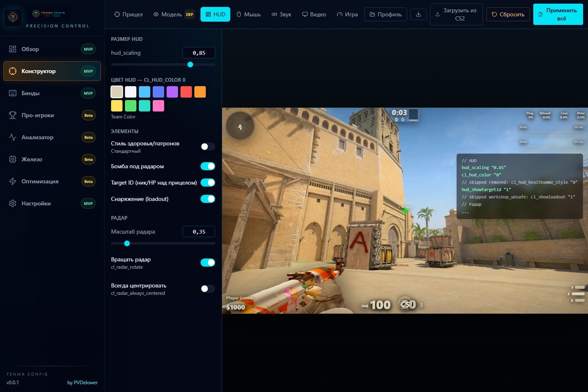Click Применить всё button
The height and width of the screenshot is (392, 588).
(x=558, y=14)
